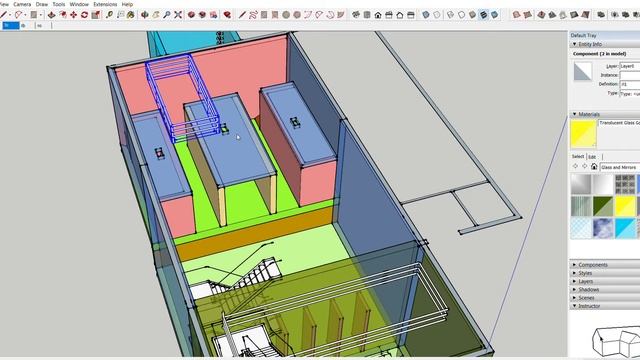Switch to the Materials Edit tab
640x360 pixels.
(x=592, y=157)
